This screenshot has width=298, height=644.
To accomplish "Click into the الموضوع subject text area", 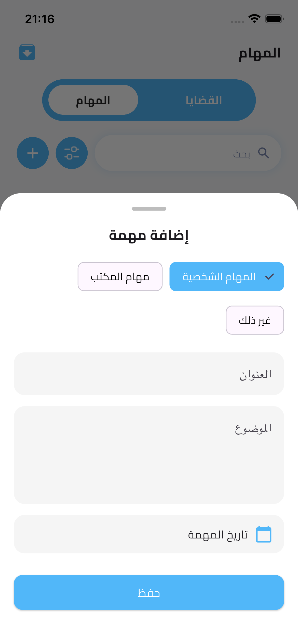I will click(149, 455).
